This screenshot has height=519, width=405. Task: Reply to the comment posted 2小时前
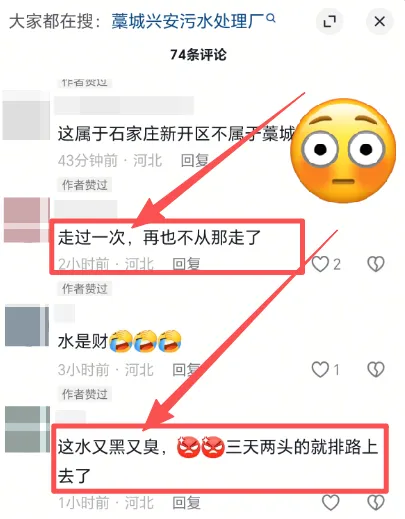click(186, 264)
